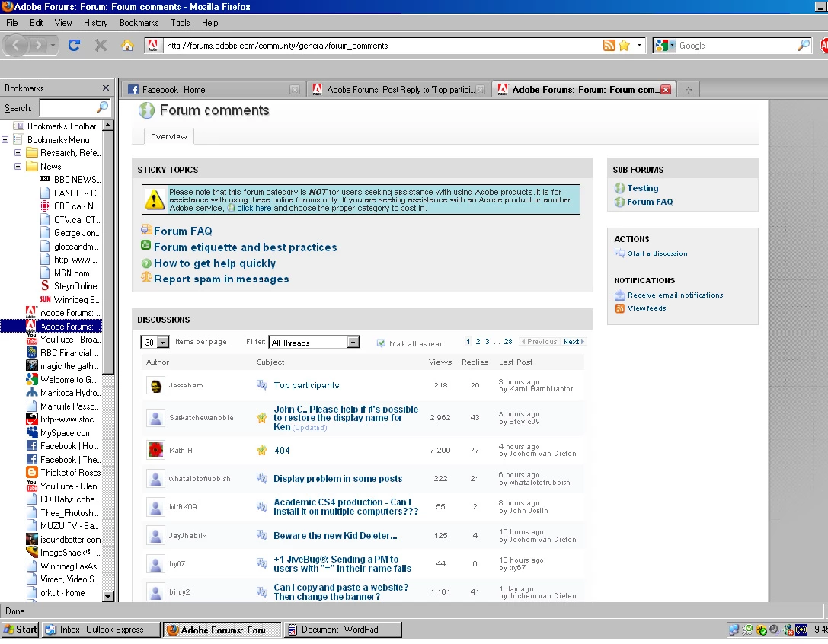The height and width of the screenshot is (644, 828).
Task: Click the Windows Start button
Action: [20, 630]
